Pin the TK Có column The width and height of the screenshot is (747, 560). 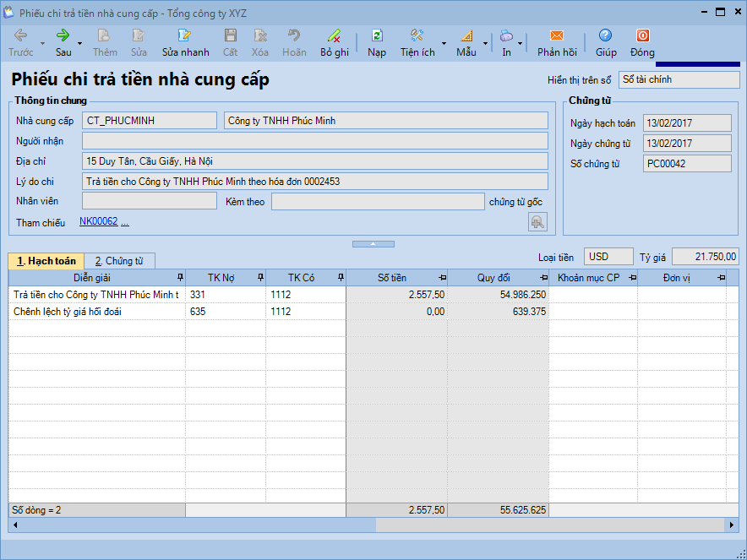(341, 277)
